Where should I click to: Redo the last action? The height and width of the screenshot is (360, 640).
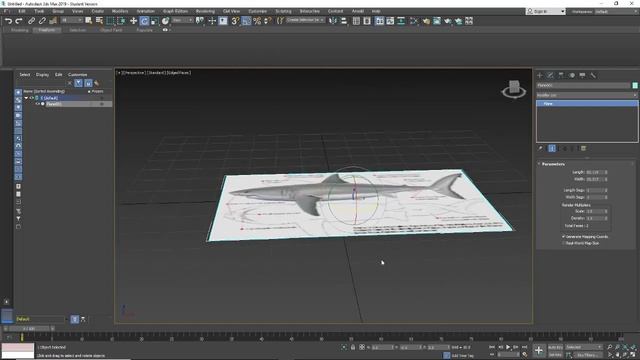(x=19, y=21)
